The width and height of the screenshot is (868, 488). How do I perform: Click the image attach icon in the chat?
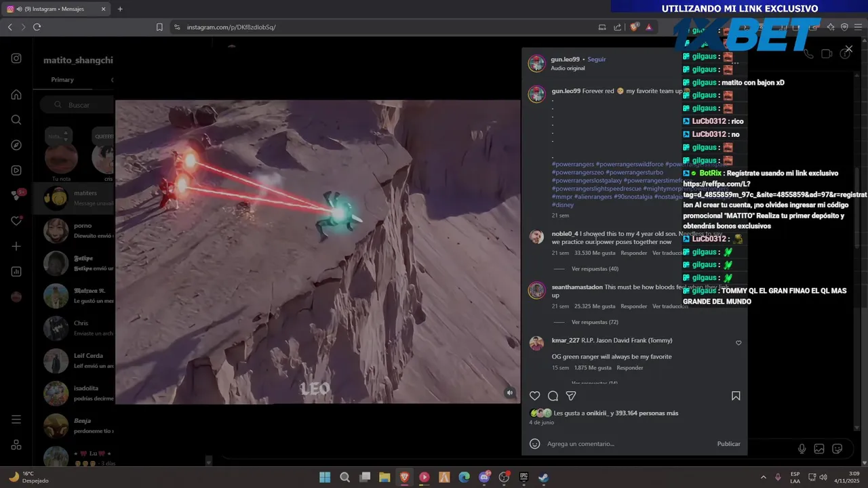click(819, 449)
